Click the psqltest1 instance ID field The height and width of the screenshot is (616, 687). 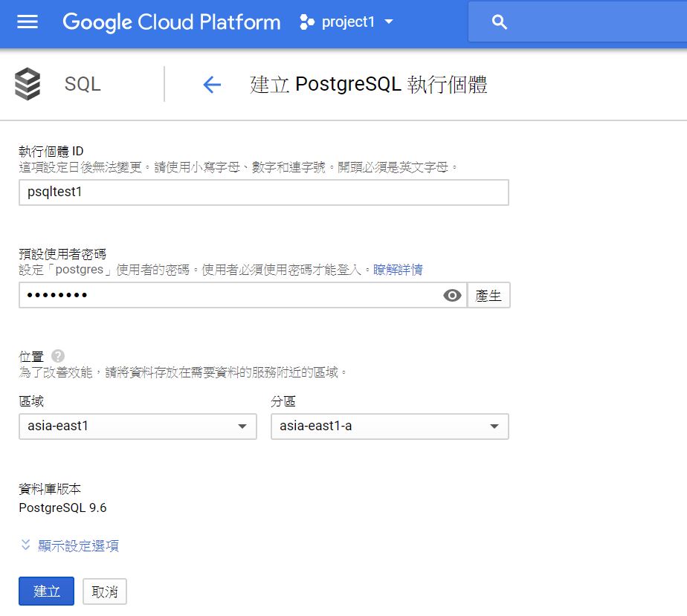click(264, 192)
